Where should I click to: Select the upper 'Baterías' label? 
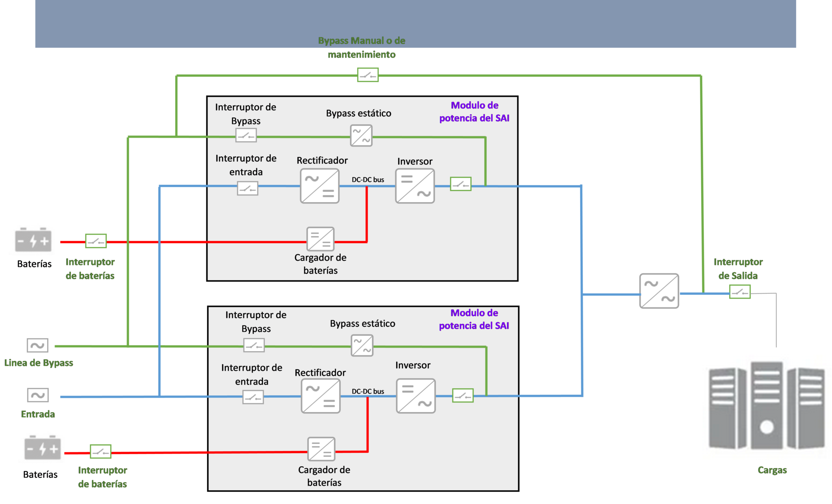point(34,264)
